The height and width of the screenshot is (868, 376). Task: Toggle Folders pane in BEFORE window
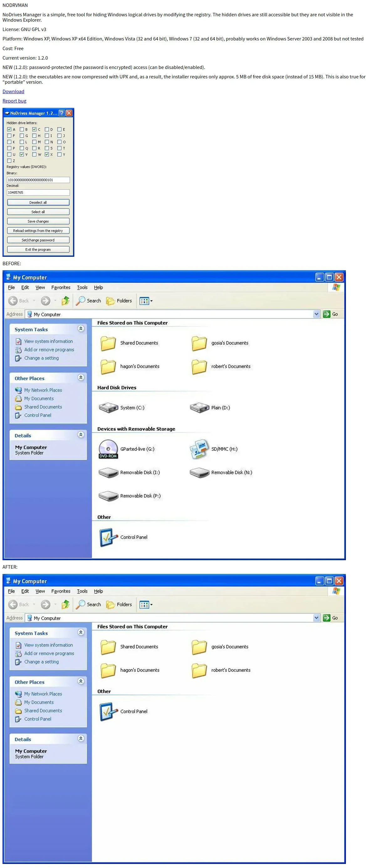119,301
